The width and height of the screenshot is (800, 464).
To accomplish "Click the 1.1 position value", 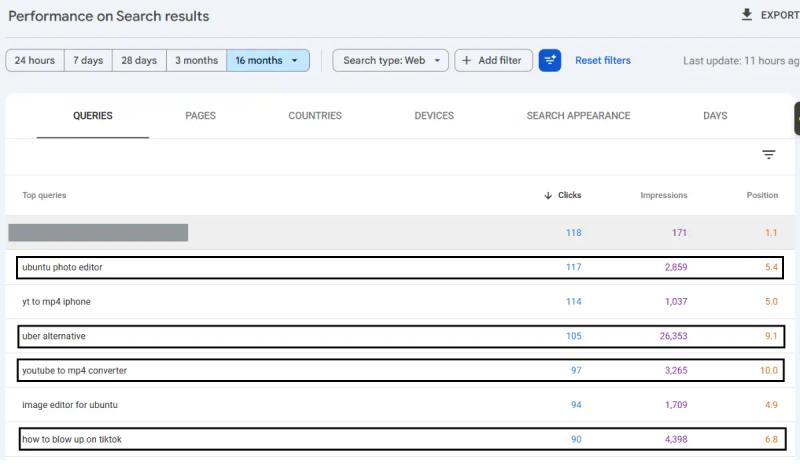I will [x=771, y=233].
